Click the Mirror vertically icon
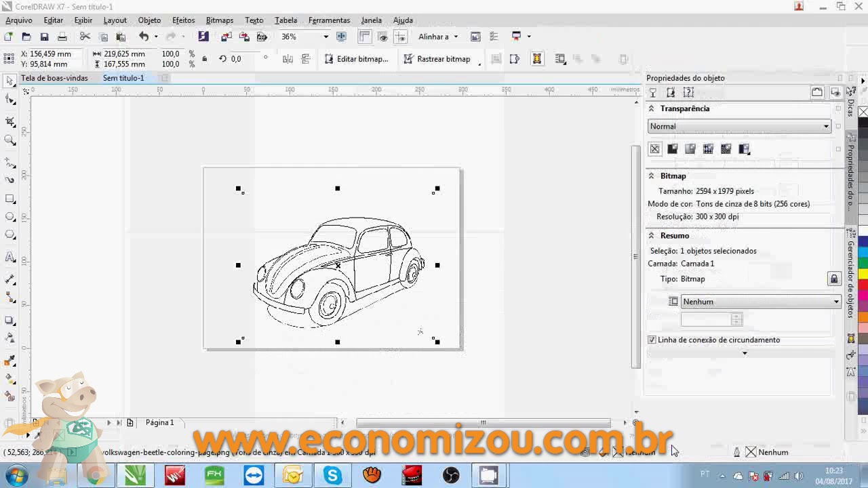Screen dimensions: 868x488 click(x=306, y=59)
